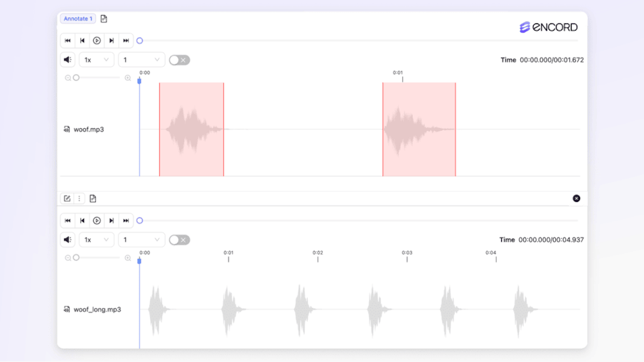
Task: Open the 1x speed dropdown for woof.mp3
Action: pos(96,60)
